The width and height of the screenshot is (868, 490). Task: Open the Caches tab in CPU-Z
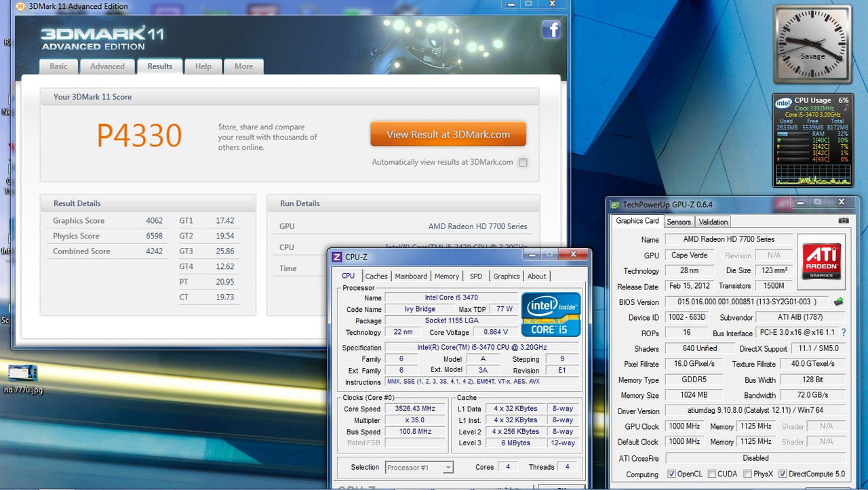click(376, 276)
